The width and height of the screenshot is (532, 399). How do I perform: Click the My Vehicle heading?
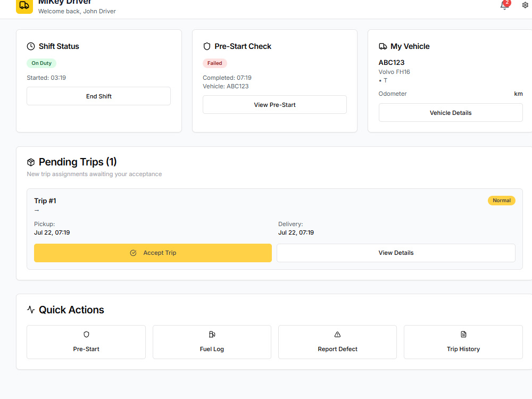[x=410, y=46]
